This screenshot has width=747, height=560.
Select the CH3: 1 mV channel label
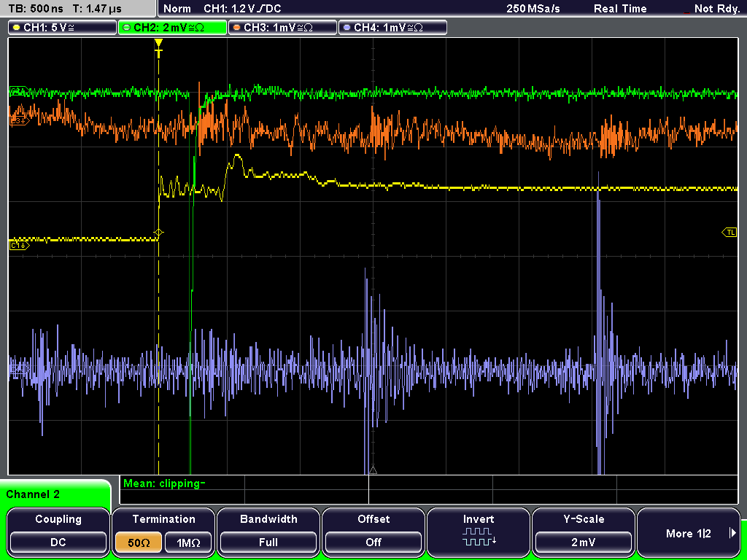[x=282, y=28]
